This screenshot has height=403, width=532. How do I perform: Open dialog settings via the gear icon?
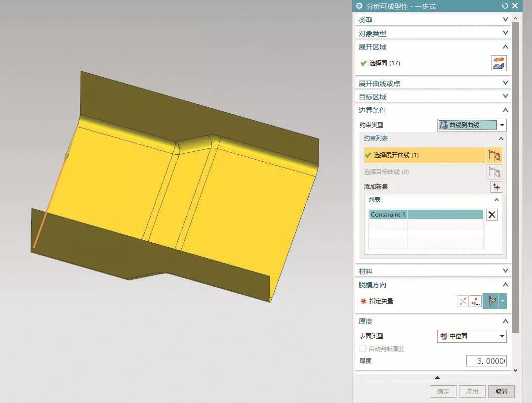[x=359, y=6]
